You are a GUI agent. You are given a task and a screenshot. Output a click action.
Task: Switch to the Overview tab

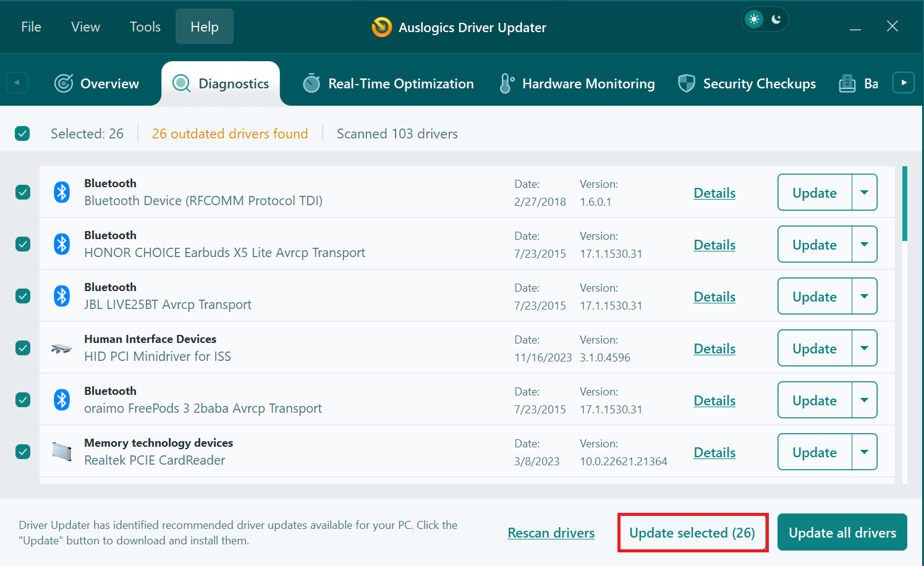pos(97,83)
